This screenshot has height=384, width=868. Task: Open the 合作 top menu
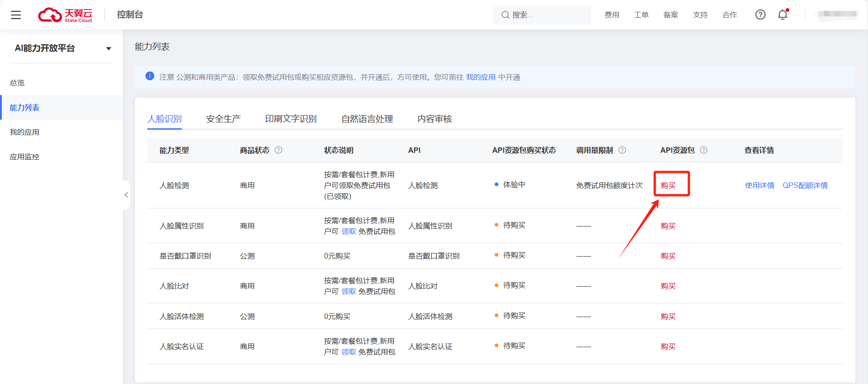click(730, 15)
